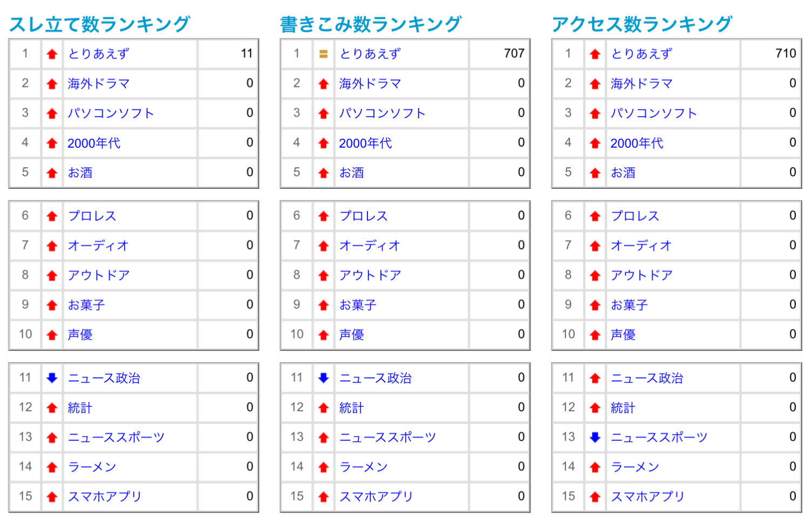Click red up arrow beside プロレス in 書きこみ数ランキング
Screen dimensions: 812x517
click(323, 216)
